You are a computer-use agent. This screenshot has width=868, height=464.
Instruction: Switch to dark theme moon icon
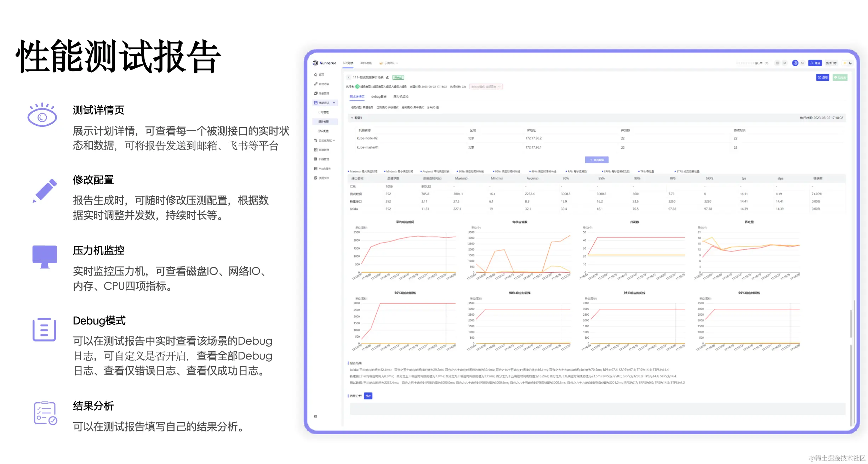tap(850, 63)
